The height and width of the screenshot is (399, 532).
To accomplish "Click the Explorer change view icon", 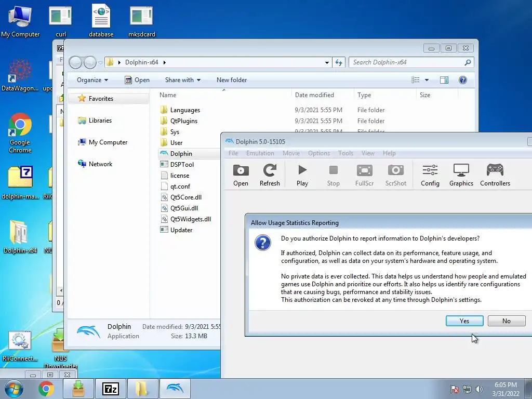I will 415,79.
